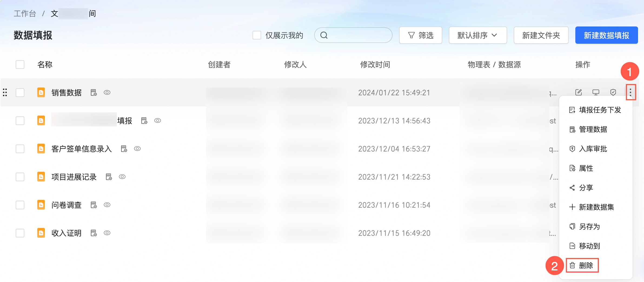This screenshot has width=644, height=282.
Task: Click the eye preview icon next to 项目进展记录
Action: 122,177
